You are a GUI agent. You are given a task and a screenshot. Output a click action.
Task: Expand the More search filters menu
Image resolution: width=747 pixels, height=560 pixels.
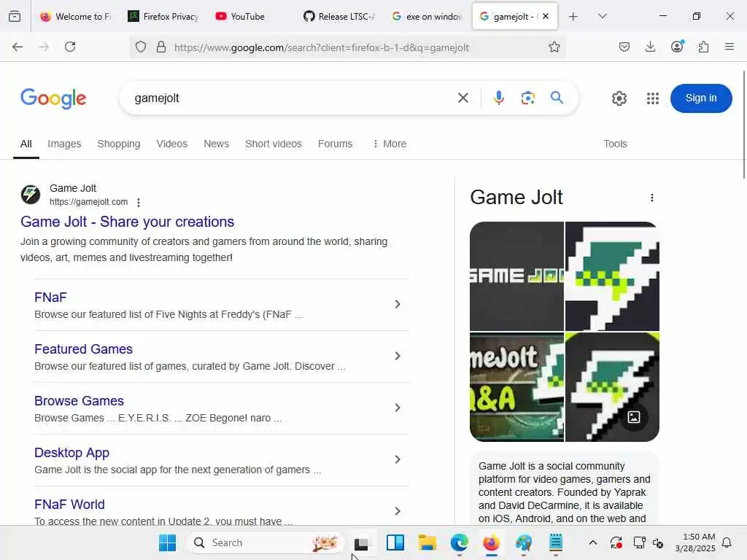pyautogui.click(x=390, y=144)
